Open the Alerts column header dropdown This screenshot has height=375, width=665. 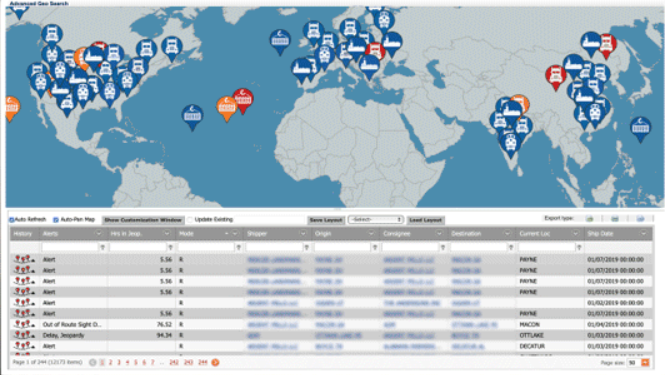point(98,233)
